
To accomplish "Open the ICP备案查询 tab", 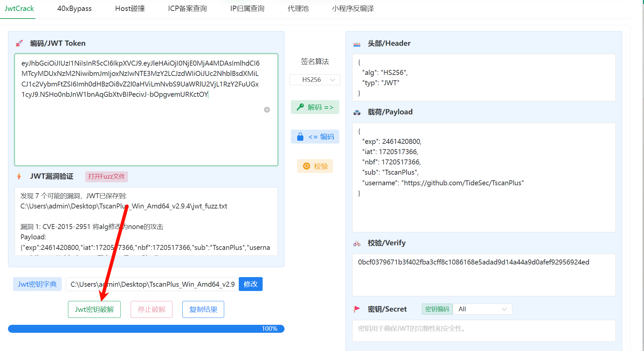I will tap(187, 9).
